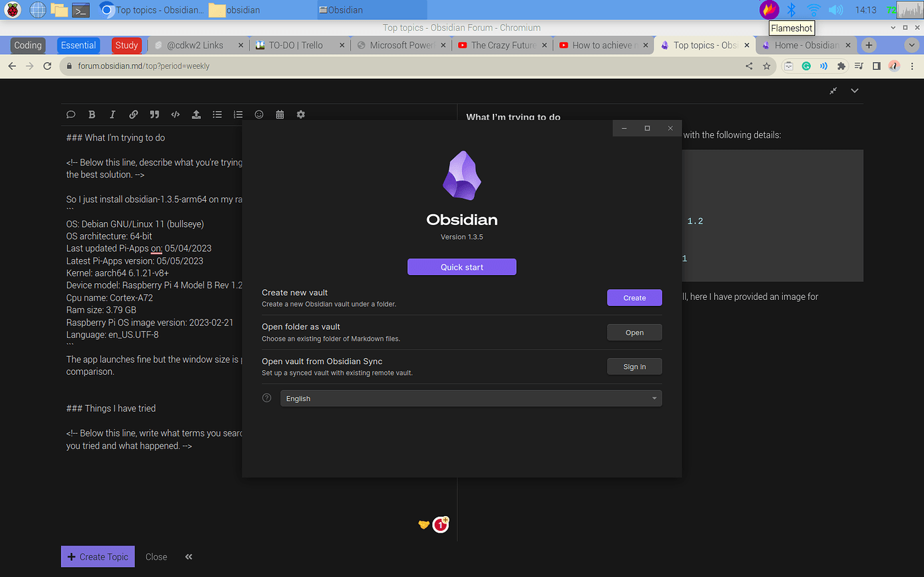Insert a numbered list in the editor
This screenshot has height=577, width=924.
coord(238,114)
